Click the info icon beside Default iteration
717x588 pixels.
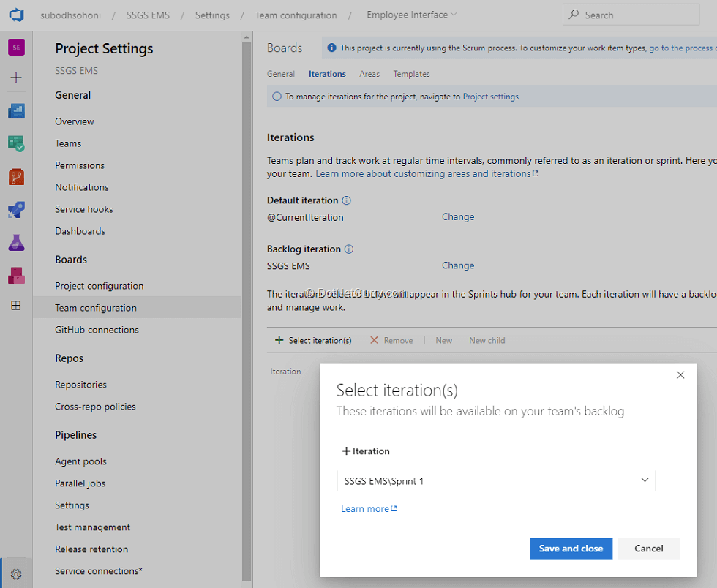[347, 200]
